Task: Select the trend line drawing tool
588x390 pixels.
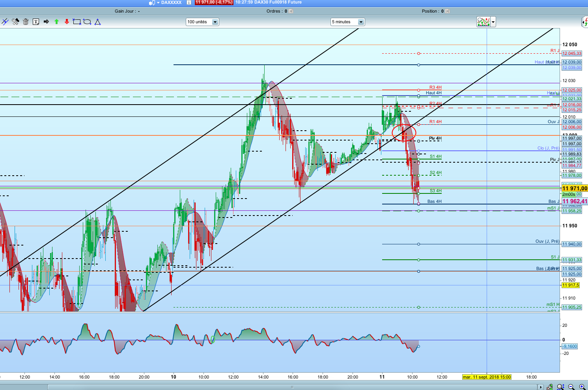Action: tap(5, 22)
